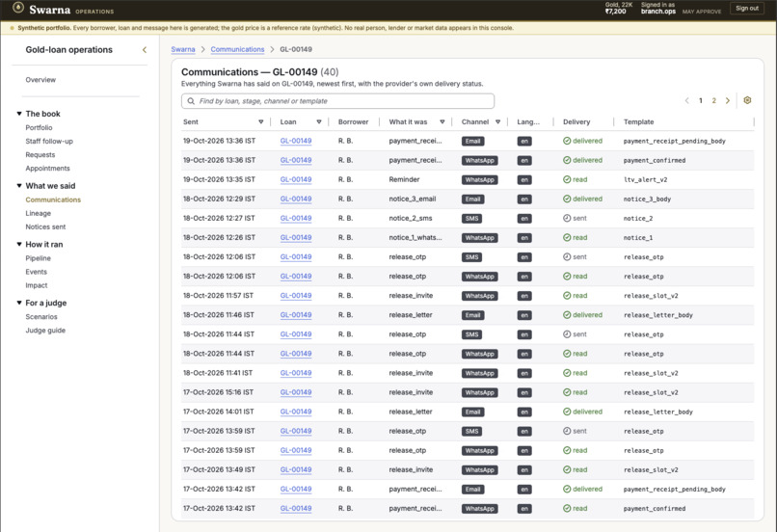Click template text notice_3_body
This screenshot has height=532, width=777.
(647, 199)
